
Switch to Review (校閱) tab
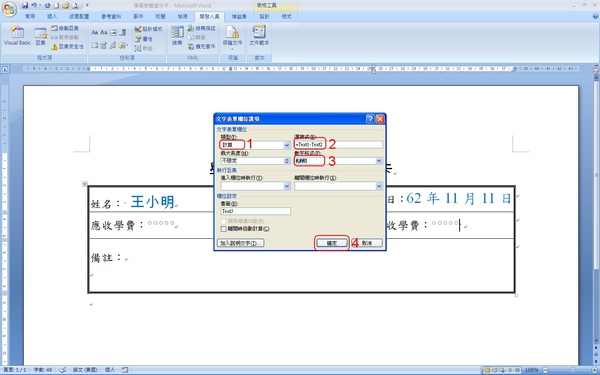pos(160,17)
